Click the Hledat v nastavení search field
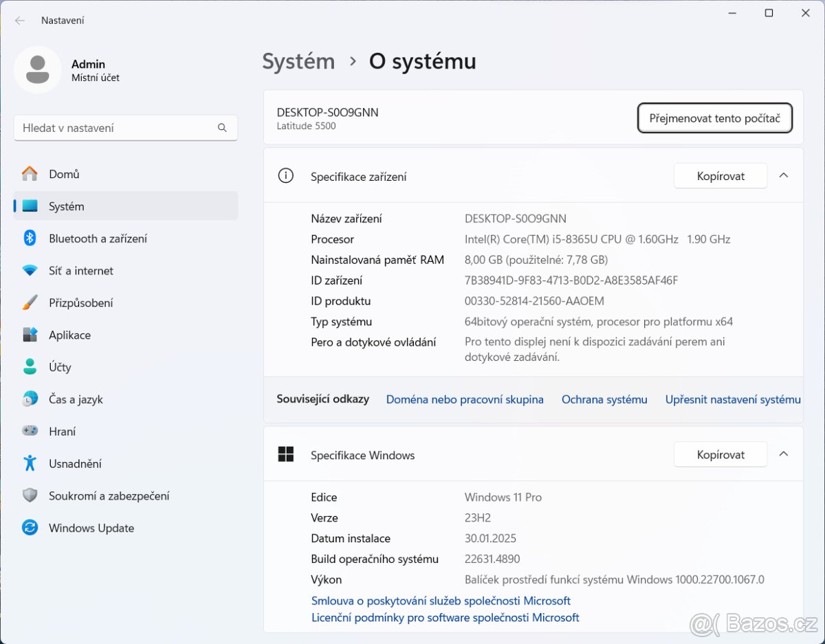The width and height of the screenshot is (825, 644). [x=126, y=128]
